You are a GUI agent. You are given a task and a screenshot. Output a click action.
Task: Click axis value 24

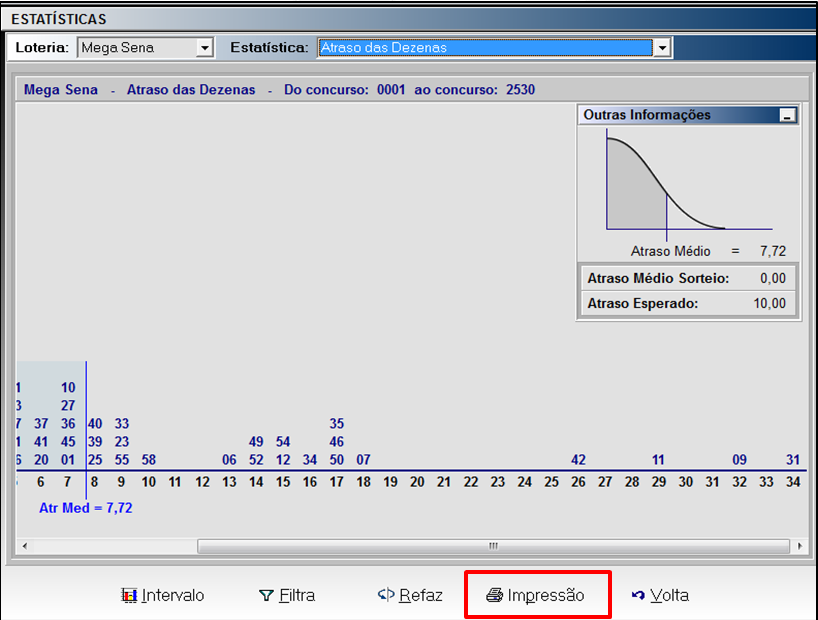pos(524,482)
